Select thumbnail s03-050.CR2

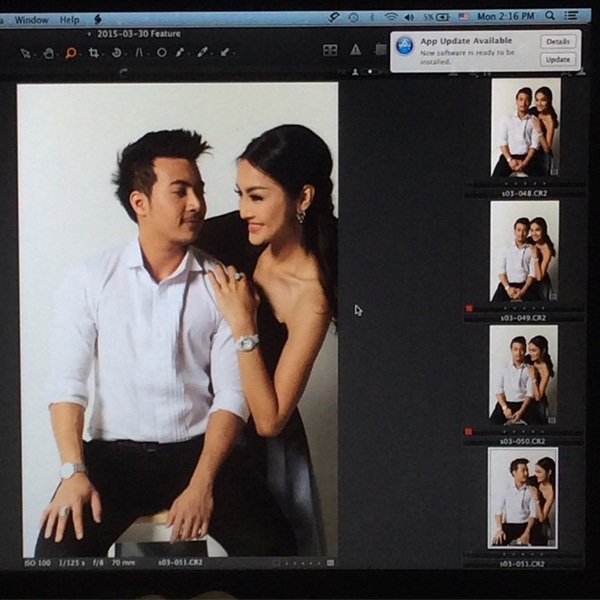tap(523, 375)
